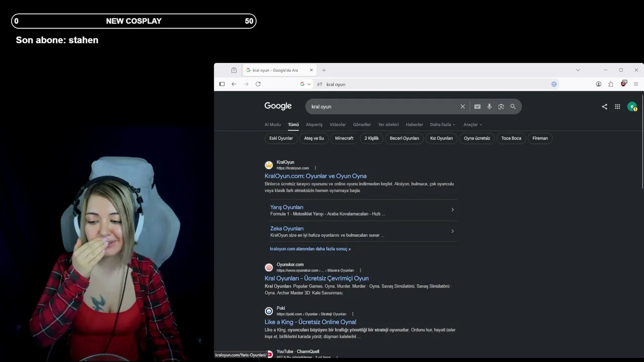The width and height of the screenshot is (644, 362).
Task: Go forward to the next page
Action: (x=246, y=84)
